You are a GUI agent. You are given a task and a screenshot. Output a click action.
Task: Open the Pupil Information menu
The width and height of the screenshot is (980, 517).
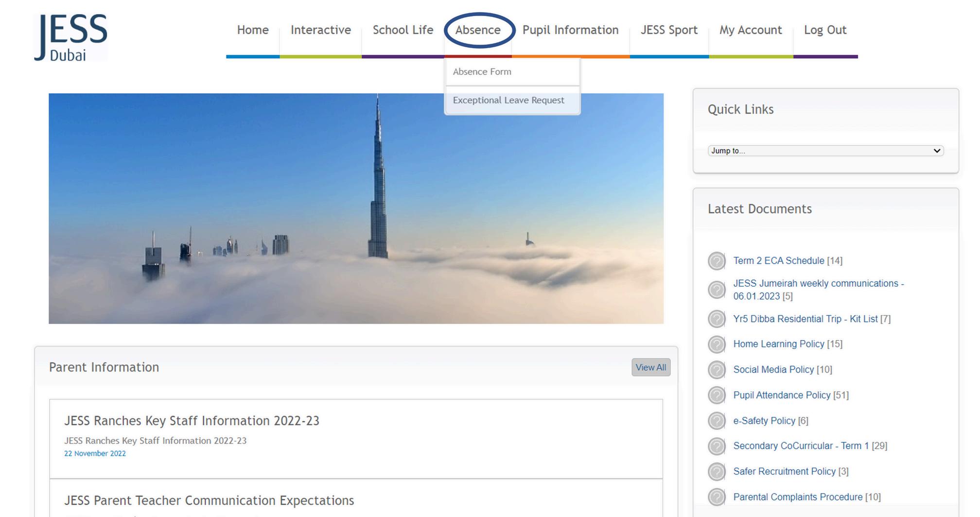(x=571, y=30)
